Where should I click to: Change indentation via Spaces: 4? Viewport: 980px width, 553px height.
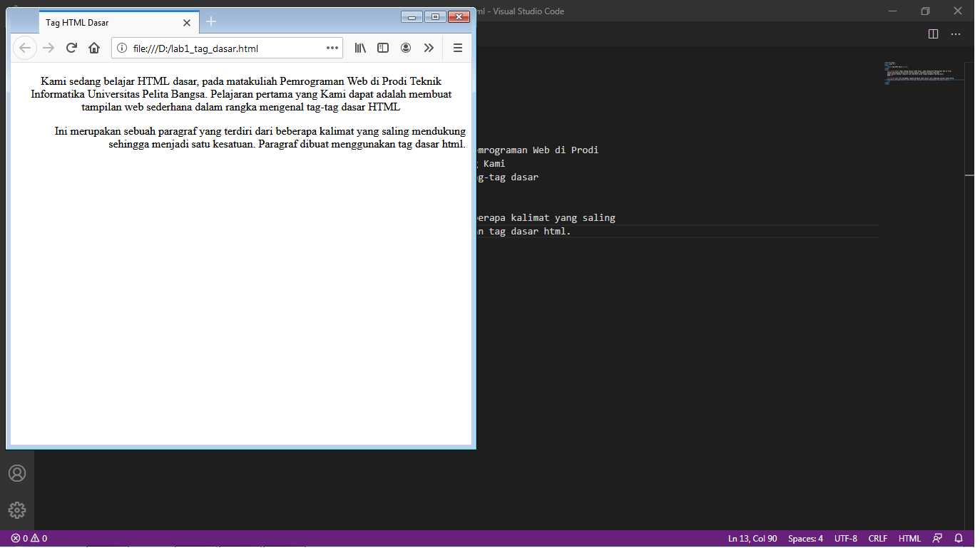[805, 539]
